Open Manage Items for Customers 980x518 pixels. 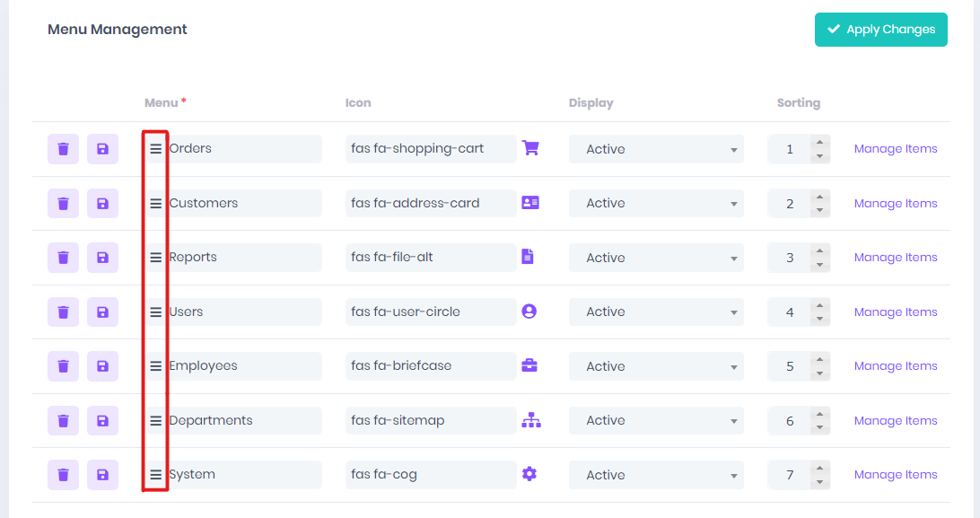pyautogui.click(x=896, y=203)
